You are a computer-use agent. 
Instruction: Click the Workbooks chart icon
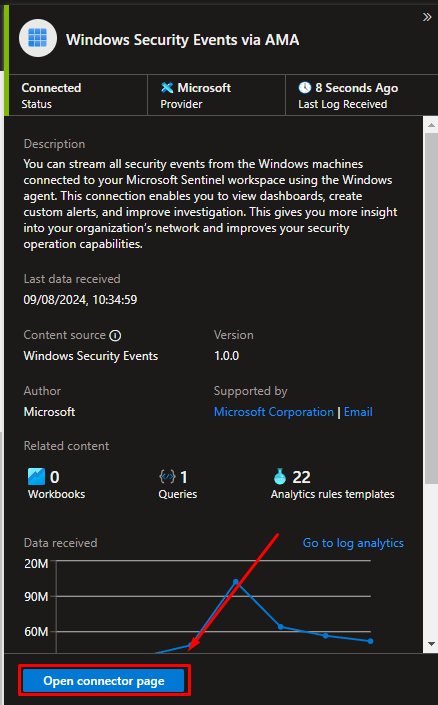[x=36, y=477]
